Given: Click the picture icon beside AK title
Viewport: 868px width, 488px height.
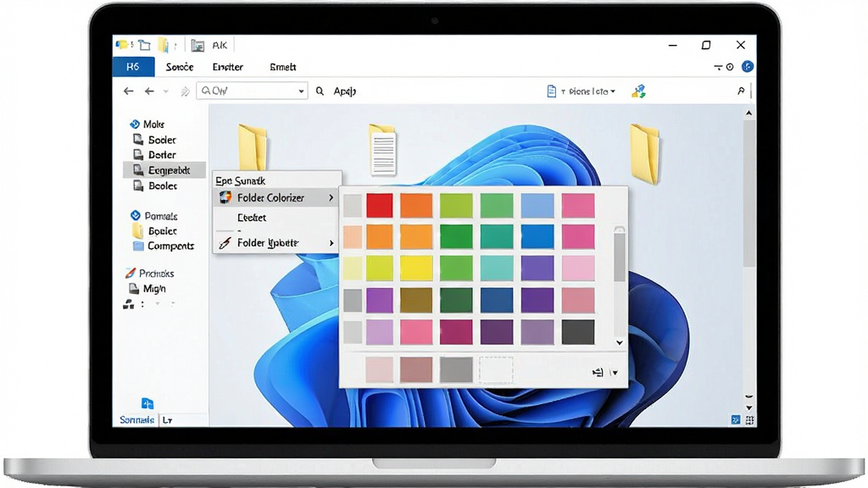Looking at the screenshot, I should (198, 46).
